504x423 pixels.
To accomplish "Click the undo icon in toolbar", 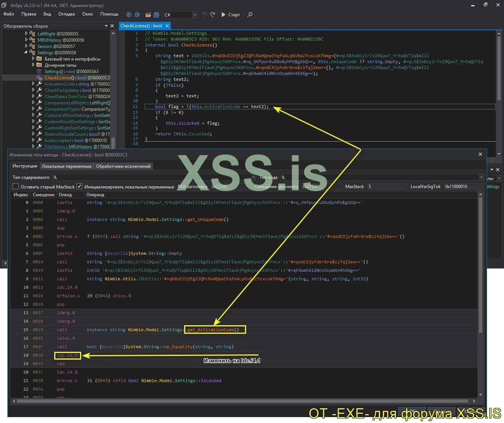I will (x=204, y=15).
